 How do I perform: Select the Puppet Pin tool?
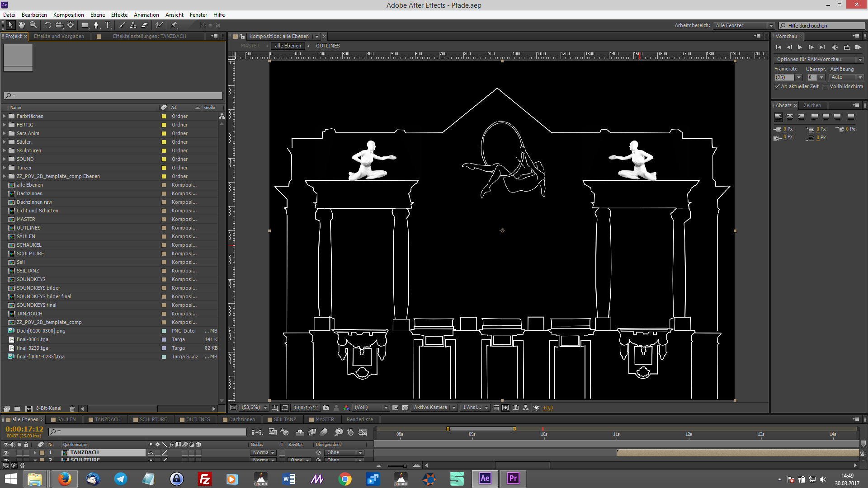[x=174, y=25]
